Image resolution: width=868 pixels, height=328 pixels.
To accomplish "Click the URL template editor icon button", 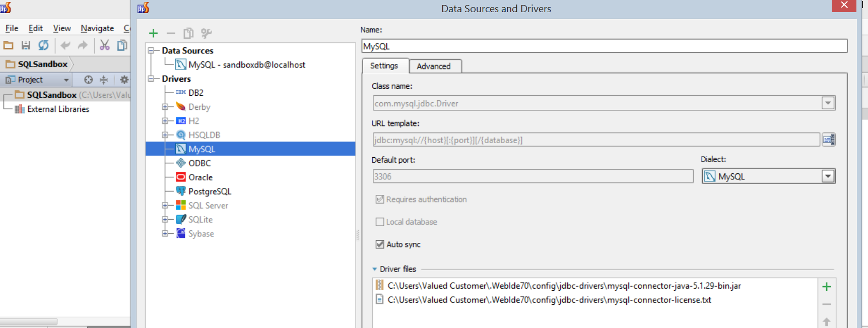I will click(828, 140).
